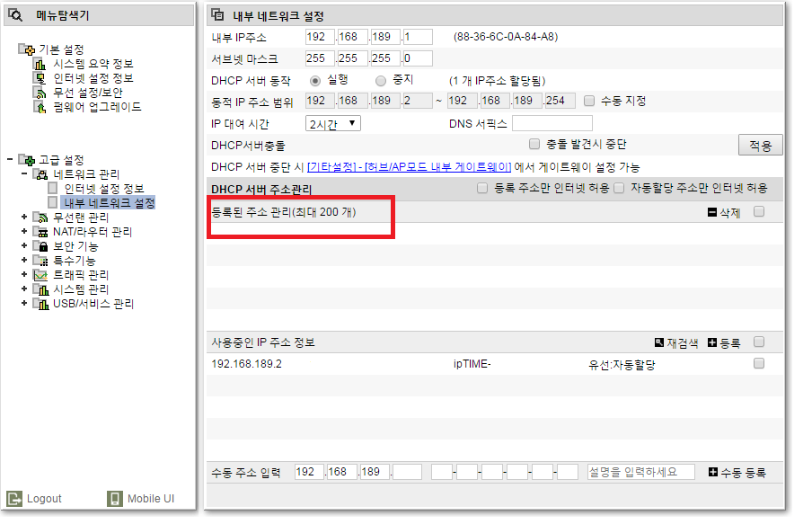Viewport: 812px width, 524px height.
Task: Click the system summary info chart icon
Action: click(40, 64)
